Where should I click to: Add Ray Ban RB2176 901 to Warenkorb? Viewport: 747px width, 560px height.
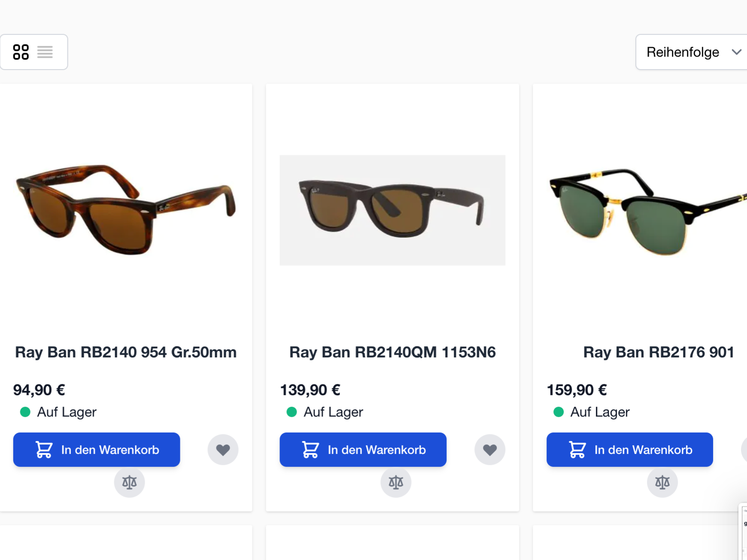point(630,450)
